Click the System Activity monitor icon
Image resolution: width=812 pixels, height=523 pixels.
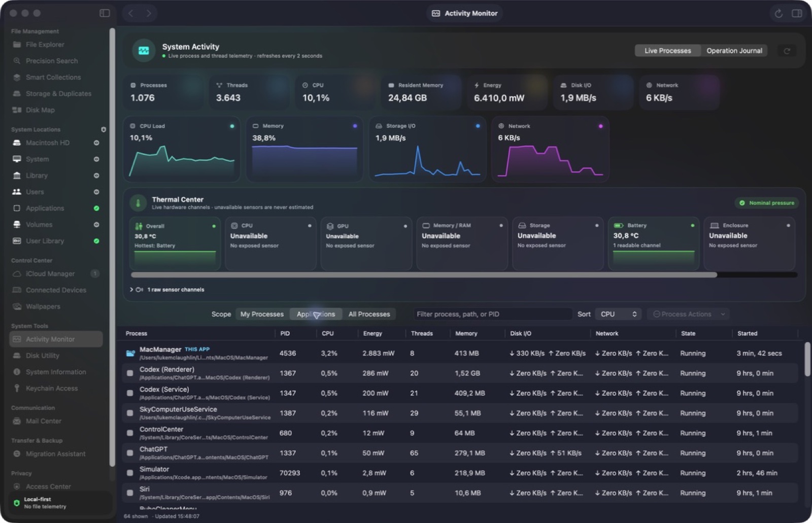tap(144, 51)
